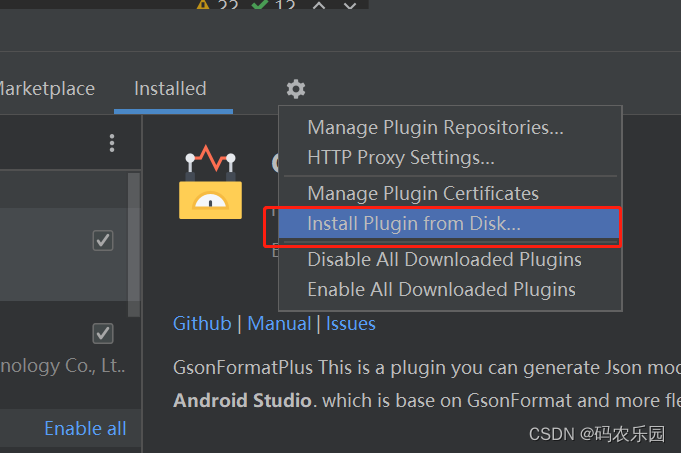Toggle checkbox of the highlighted plugin row
Viewport: 681px width, 453px height.
point(103,241)
